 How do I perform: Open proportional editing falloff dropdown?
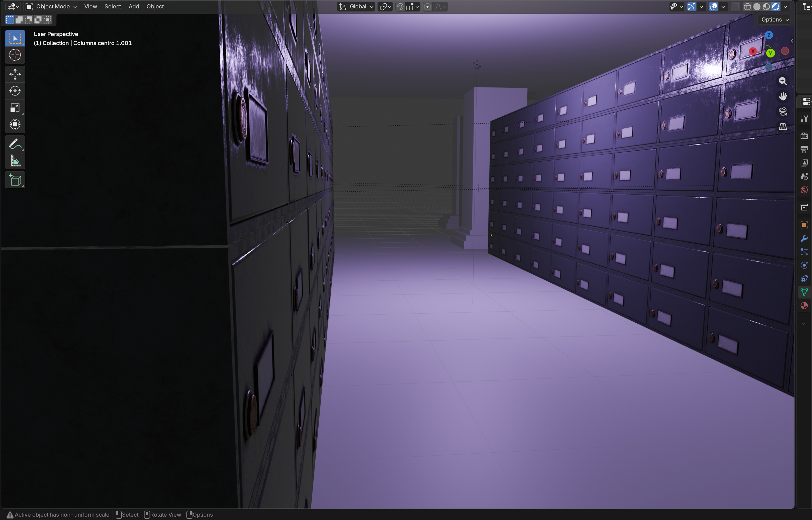(440, 6)
